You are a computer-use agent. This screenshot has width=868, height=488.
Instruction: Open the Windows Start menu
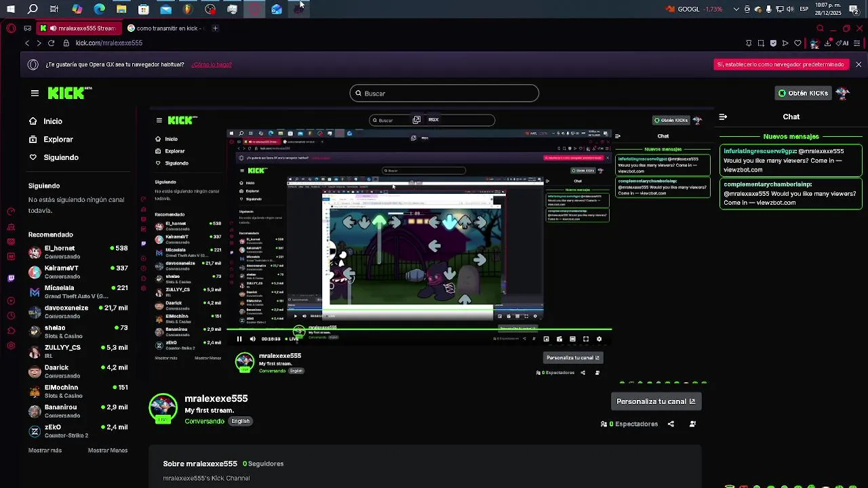(x=11, y=9)
